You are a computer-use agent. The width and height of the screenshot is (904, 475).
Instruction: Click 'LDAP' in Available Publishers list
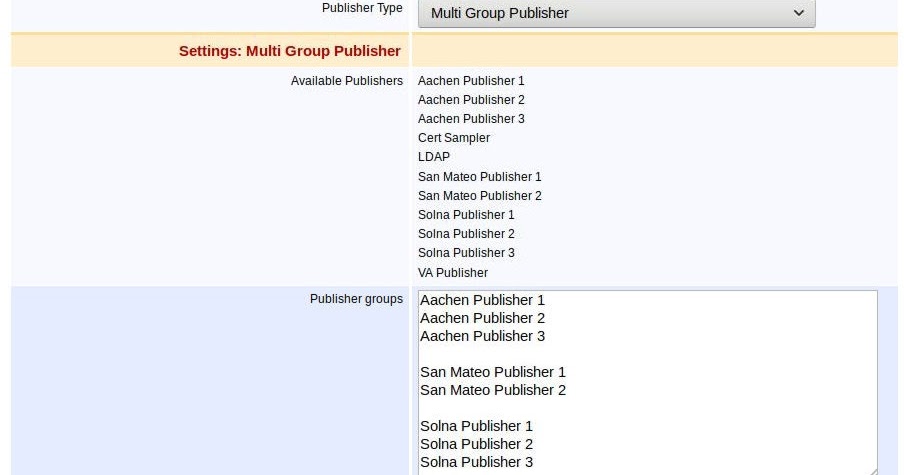click(x=434, y=157)
